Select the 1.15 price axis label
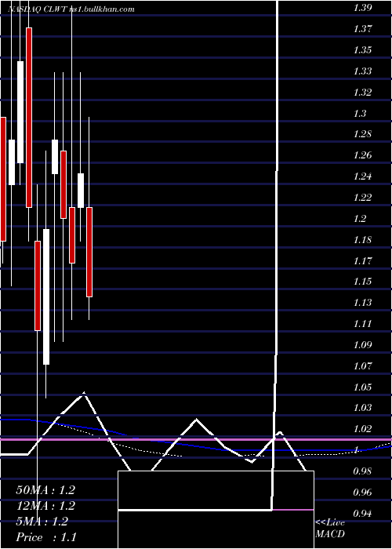 click(x=362, y=282)
